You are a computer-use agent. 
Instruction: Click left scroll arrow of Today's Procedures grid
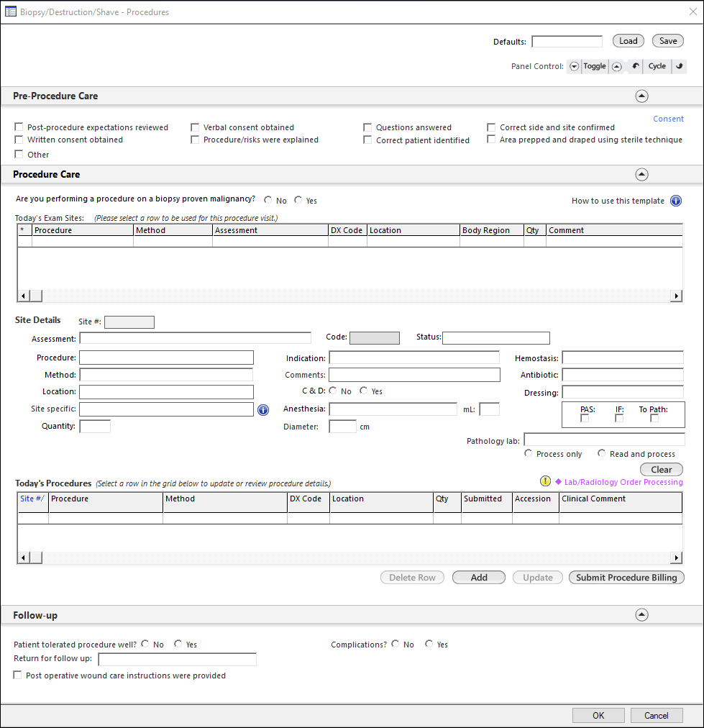(x=24, y=558)
